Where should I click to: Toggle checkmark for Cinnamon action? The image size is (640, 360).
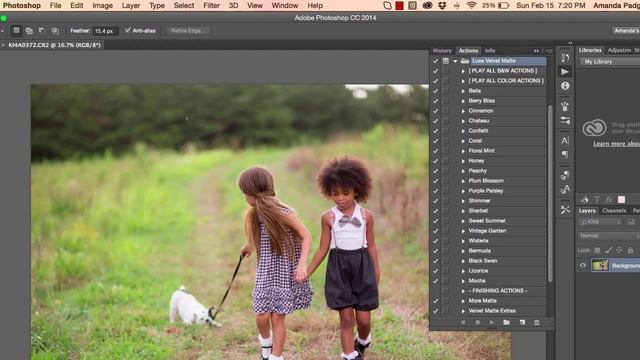pyautogui.click(x=436, y=111)
